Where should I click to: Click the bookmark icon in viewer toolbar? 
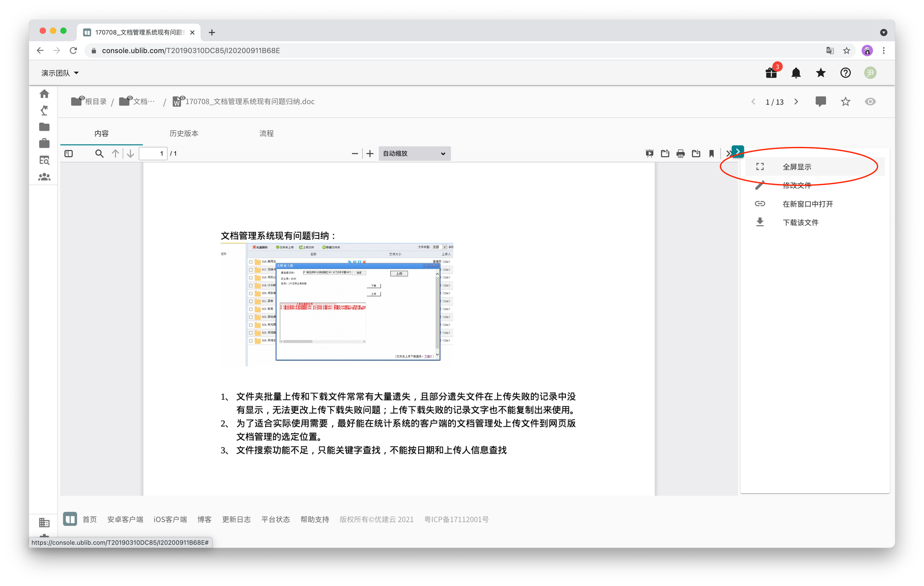[x=711, y=153]
